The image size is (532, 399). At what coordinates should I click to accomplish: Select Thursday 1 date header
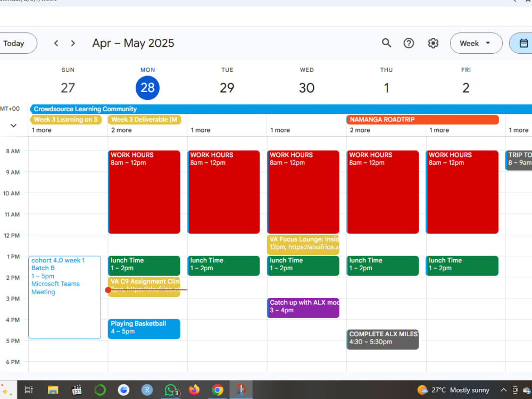386,88
